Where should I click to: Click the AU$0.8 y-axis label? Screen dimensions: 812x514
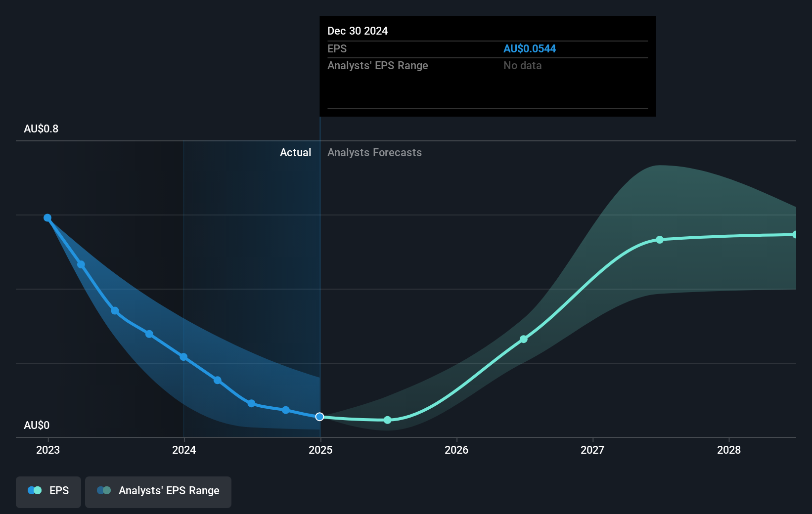(x=41, y=129)
